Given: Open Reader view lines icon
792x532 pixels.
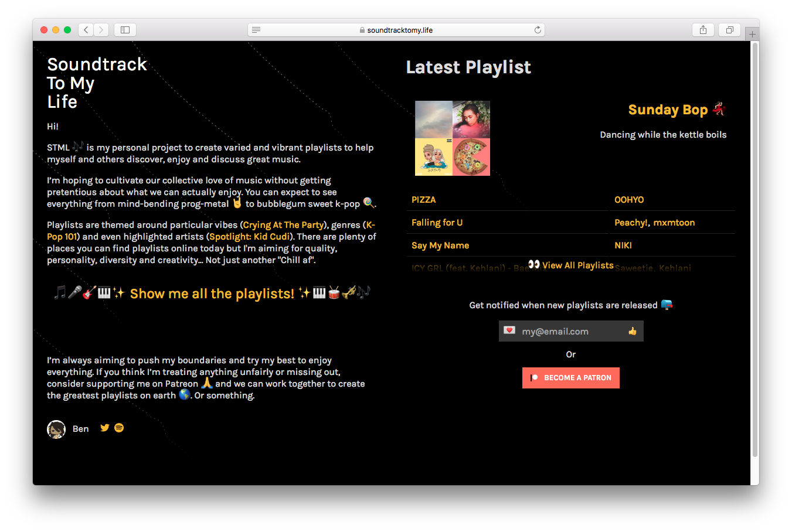Looking at the screenshot, I should pyautogui.click(x=256, y=29).
